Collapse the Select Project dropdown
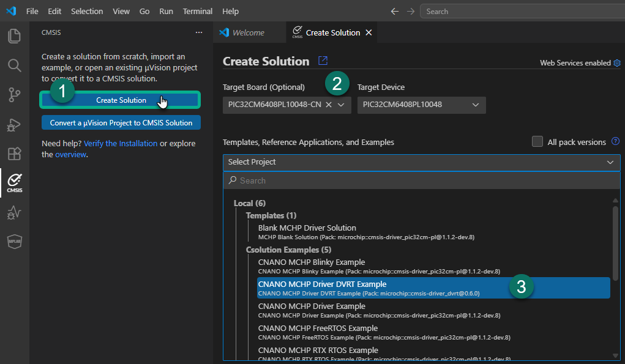Image resolution: width=625 pixels, height=364 pixels. coord(610,162)
